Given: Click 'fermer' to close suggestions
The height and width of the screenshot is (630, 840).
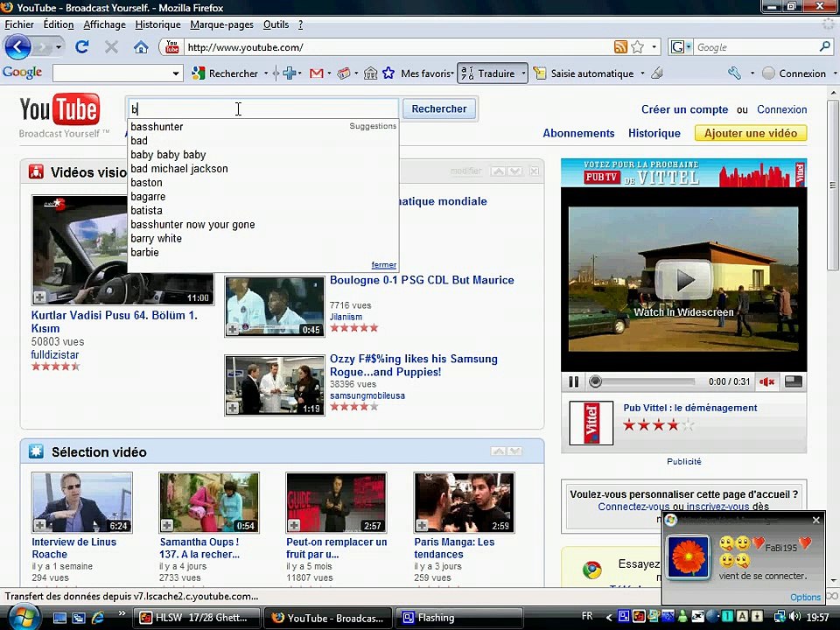Looking at the screenshot, I should click(x=383, y=264).
